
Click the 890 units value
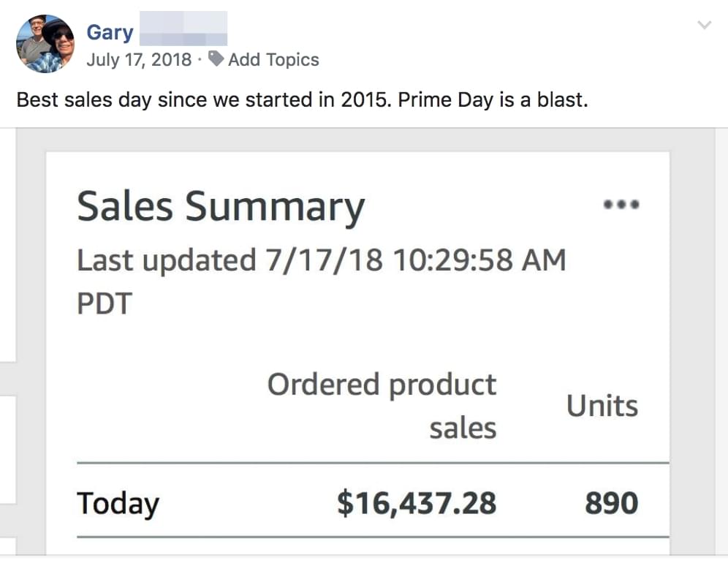611,503
